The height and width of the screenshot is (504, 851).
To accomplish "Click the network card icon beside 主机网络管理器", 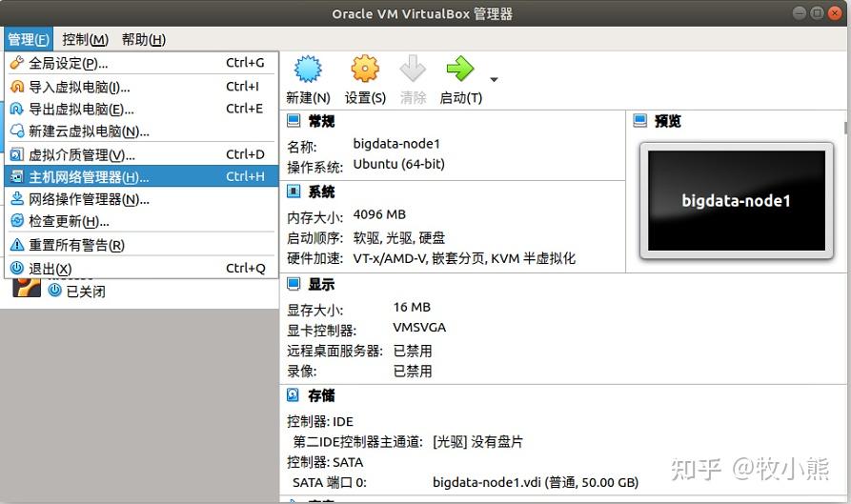I will pyautogui.click(x=17, y=177).
